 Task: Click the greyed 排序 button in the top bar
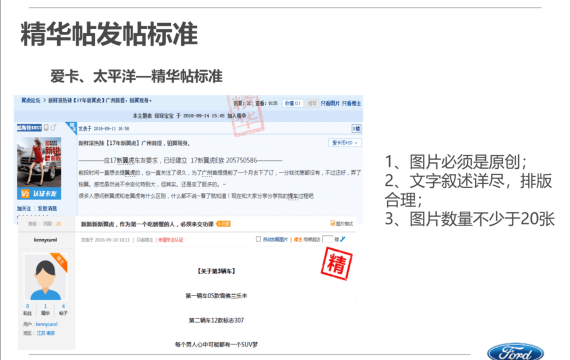312,103
